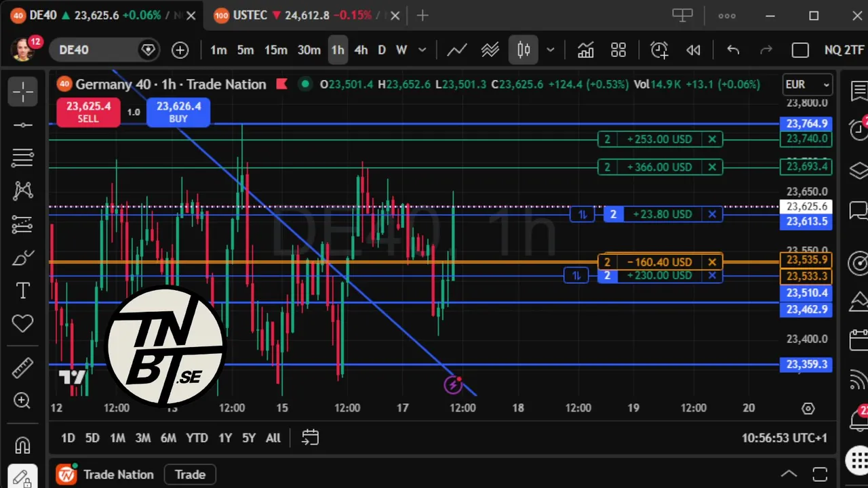Open price scale settings gear
868x488 pixels.
(808, 408)
